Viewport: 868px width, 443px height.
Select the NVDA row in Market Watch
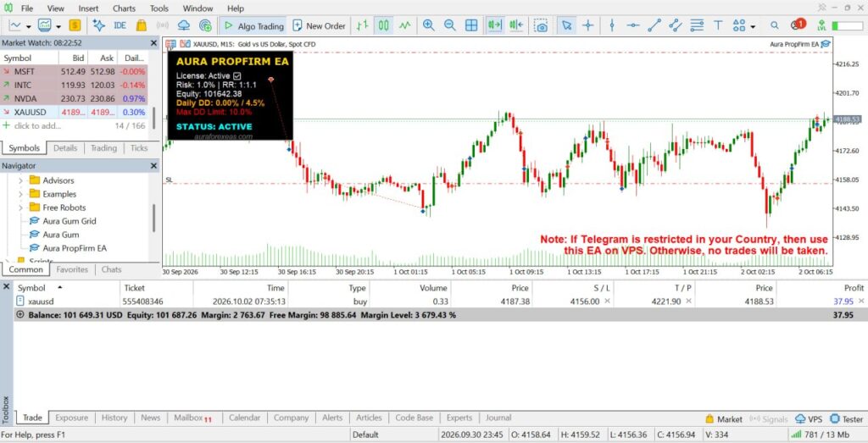pos(75,99)
